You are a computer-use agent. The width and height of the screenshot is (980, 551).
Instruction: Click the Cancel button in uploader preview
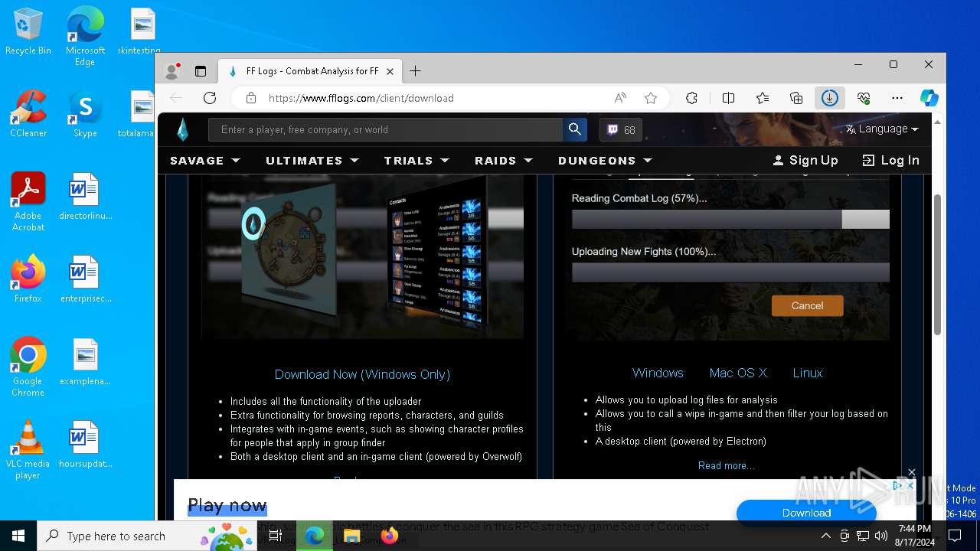(x=807, y=305)
